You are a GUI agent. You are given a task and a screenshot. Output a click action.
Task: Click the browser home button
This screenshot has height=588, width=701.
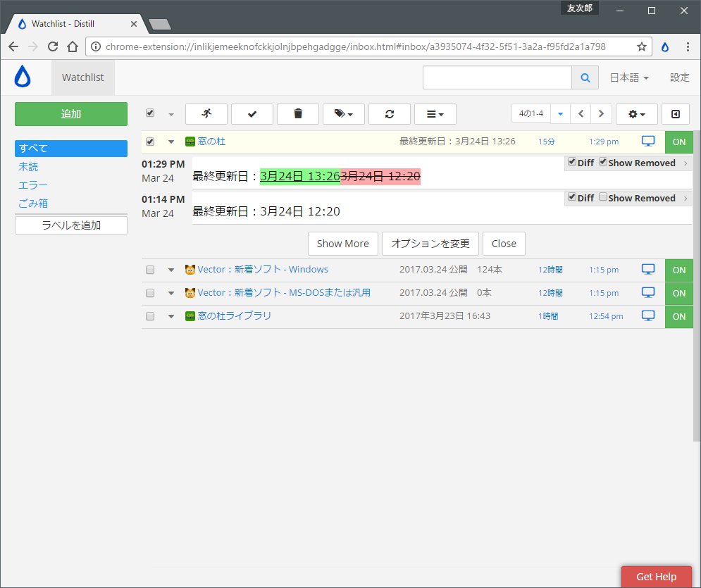[x=73, y=46]
